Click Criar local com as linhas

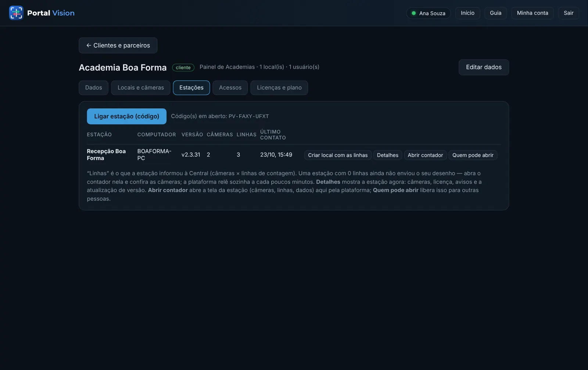click(x=338, y=155)
